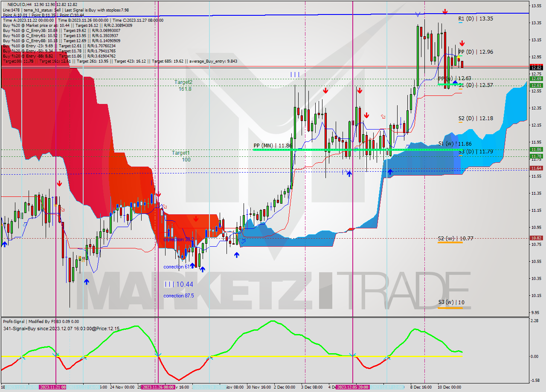Click the 2023.11.21 08 time marker

(x=53, y=387)
